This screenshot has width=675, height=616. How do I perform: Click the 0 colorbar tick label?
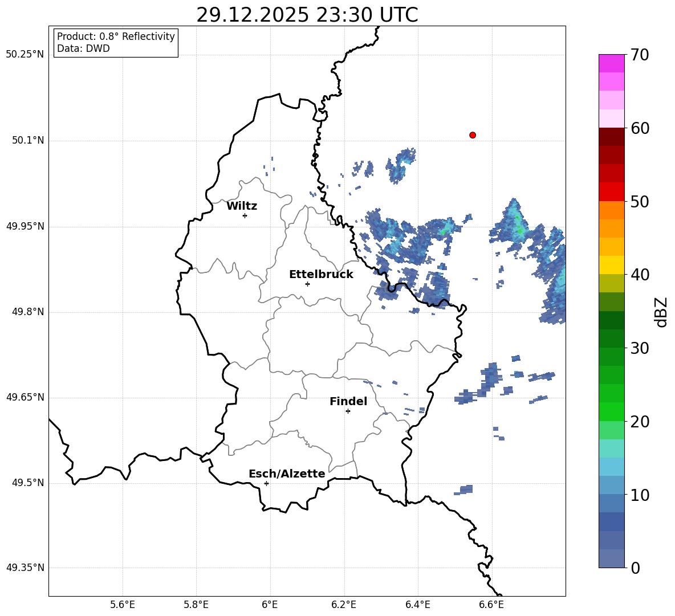point(635,568)
